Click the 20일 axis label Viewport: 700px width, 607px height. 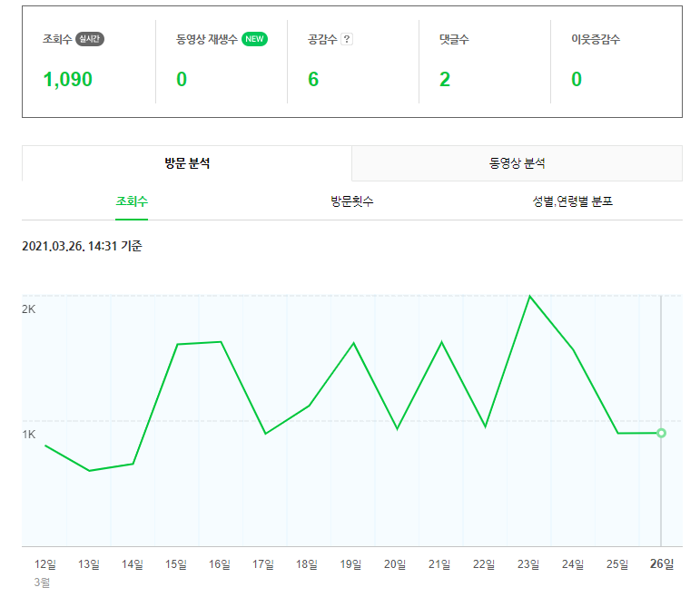coord(395,564)
